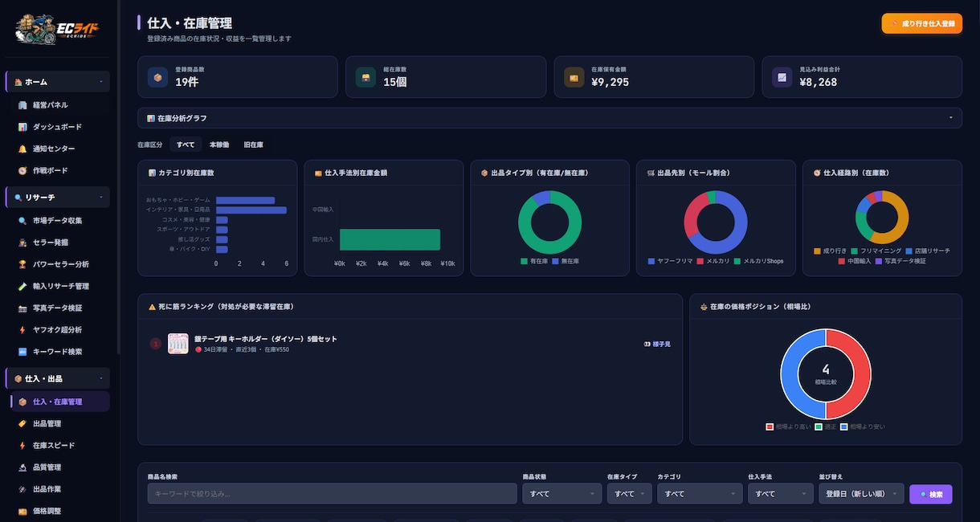Click warning icon beside 死に筋ランキング
Viewport: 980px width, 522px height.
[152, 307]
